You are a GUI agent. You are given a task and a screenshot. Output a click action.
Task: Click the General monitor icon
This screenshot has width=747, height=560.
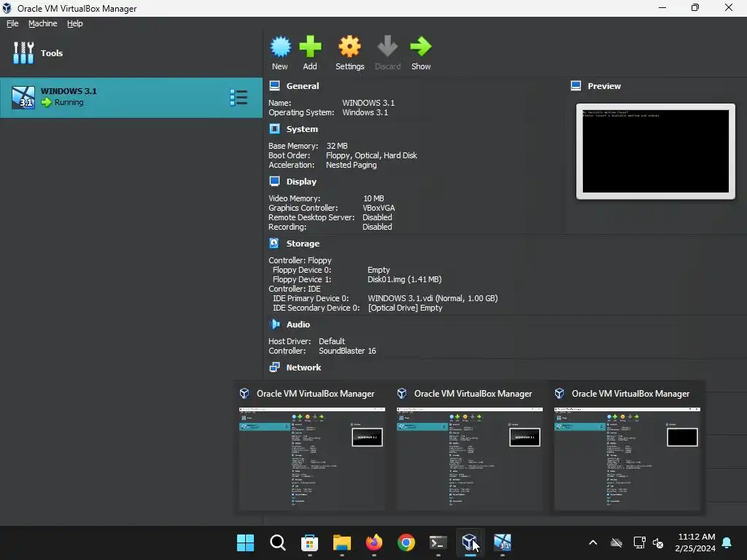274,86
